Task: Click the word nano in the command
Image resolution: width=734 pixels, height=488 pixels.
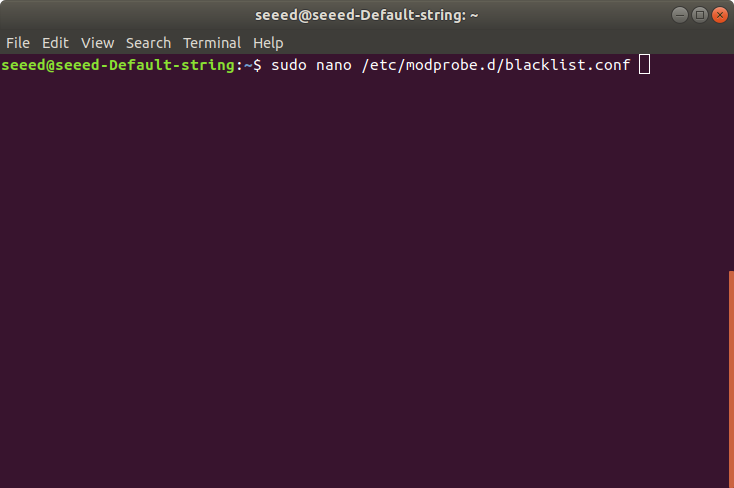Action: tap(334, 65)
